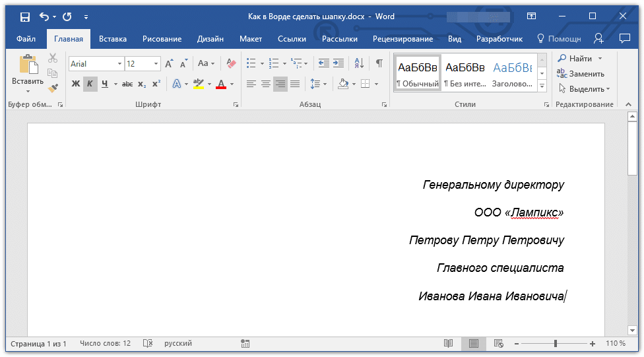Click the Save icon in the title bar

(x=24, y=16)
